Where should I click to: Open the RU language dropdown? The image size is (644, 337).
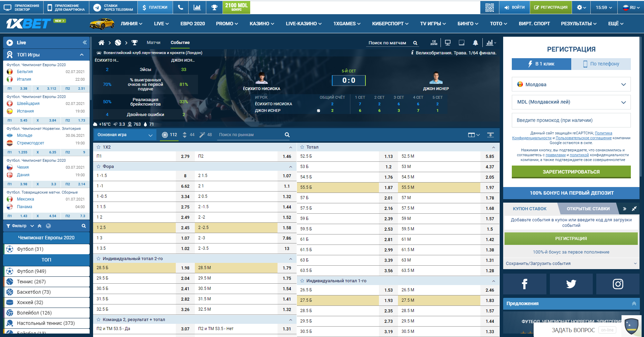[631, 7]
